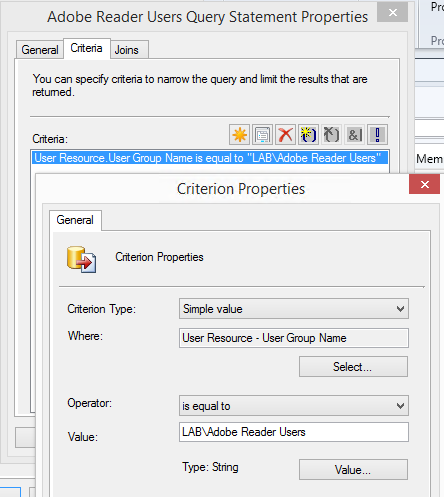Image resolution: width=444 pixels, height=497 pixels.
Task: Switch to the General tab of Query Statement
Action: click(x=40, y=50)
